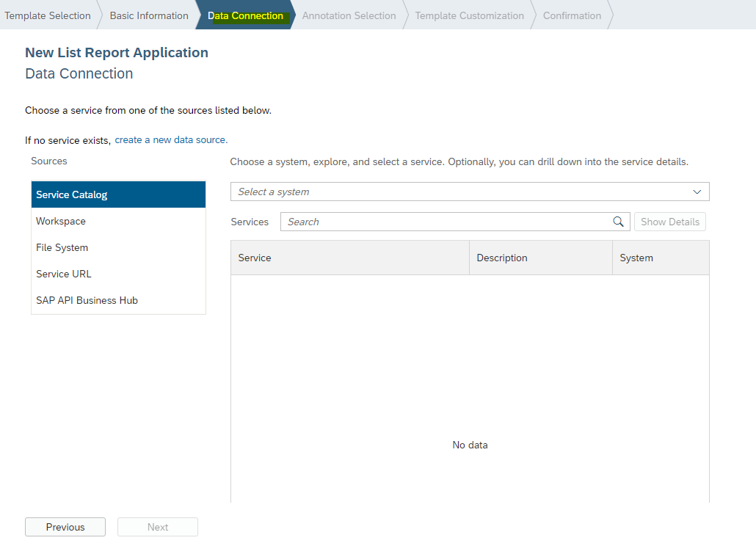The height and width of the screenshot is (557, 756).
Task: Open the Confirmation wizard step
Action: [x=572, y=15]
